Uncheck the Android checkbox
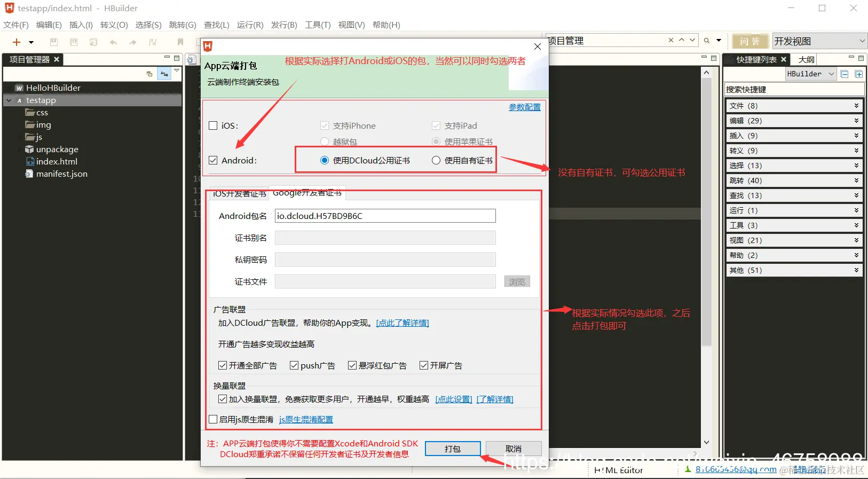This screenshot has width=868, height=479. pos(213,160)
